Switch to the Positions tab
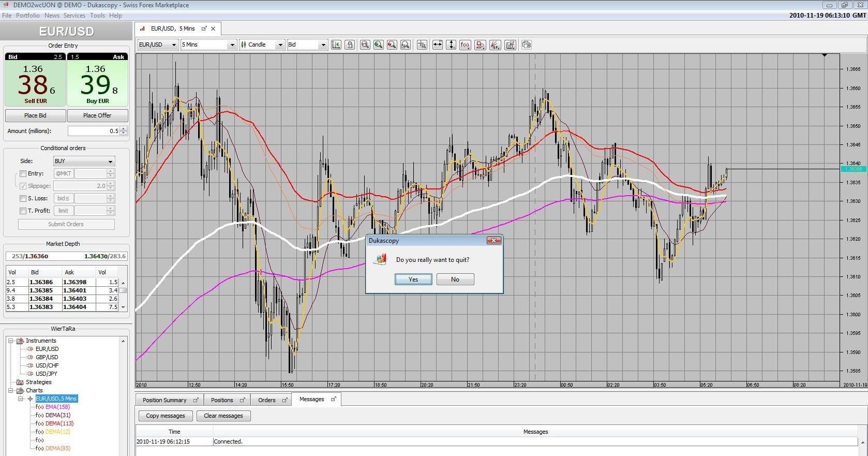Screen dimensions: 868x456 click(x=227, y=400)
